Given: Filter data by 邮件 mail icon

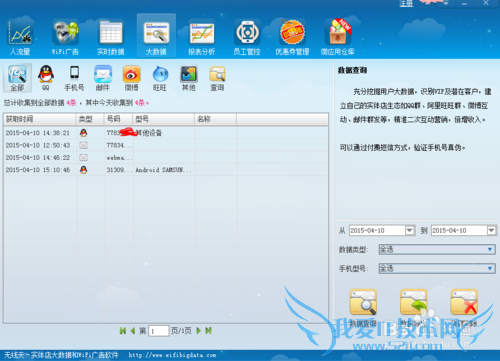Looking at the screenshot, I should [x=103, y=78].
